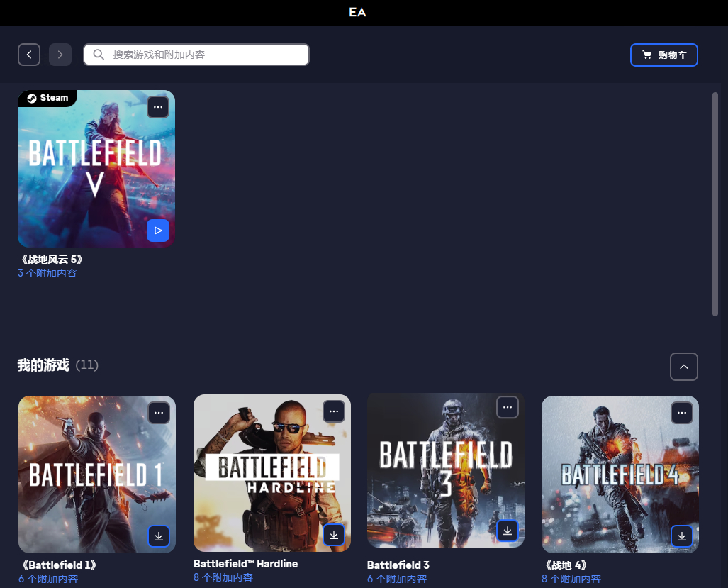Open more options on Battlefield 1 card
The width and height of the screenshot is (728, 588).
[159, 412]
